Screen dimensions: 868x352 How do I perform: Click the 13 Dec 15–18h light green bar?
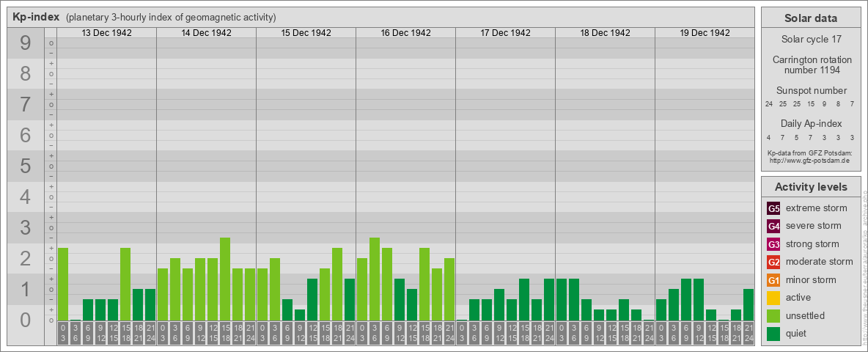click(125, 284)
